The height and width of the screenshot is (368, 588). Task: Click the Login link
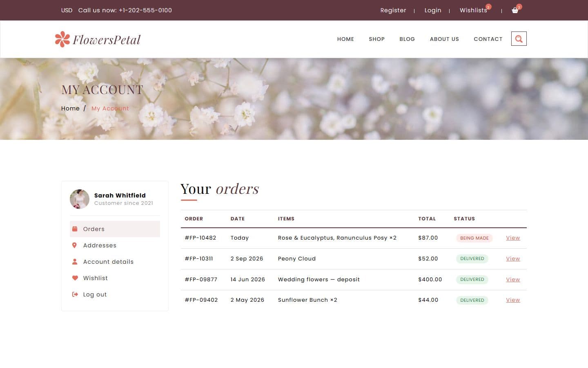pyautogui.click(x=433, y=10)
